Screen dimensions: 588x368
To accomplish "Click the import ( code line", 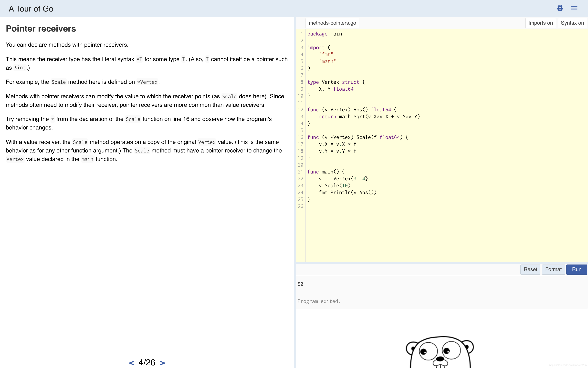I will pyautogui.click(x=319, y=48).
